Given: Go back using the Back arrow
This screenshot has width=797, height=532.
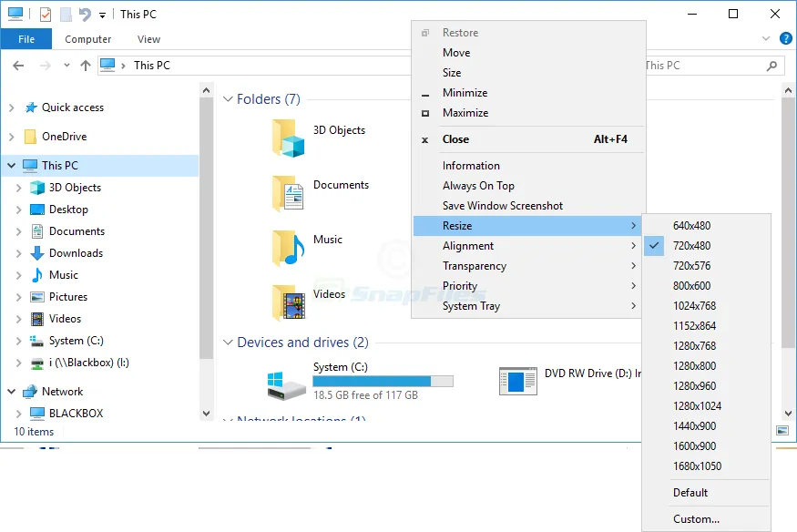Looking at the screenshot, I should pyautogui.click(x=18, y=65).
